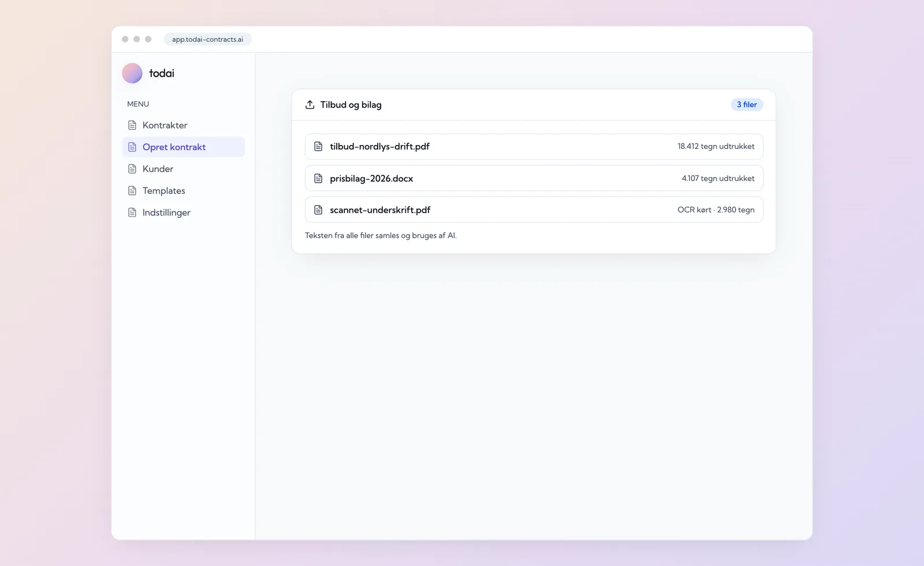Click the file icon for tilbud-nordlys-drift.pdf

pyautogui.click(x=318, y=147)
